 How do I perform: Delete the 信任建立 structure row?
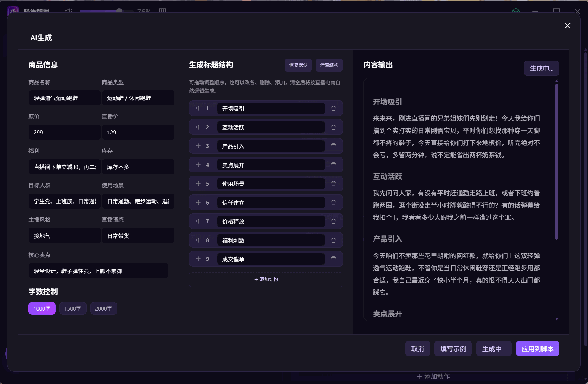[x=333, y=202]
